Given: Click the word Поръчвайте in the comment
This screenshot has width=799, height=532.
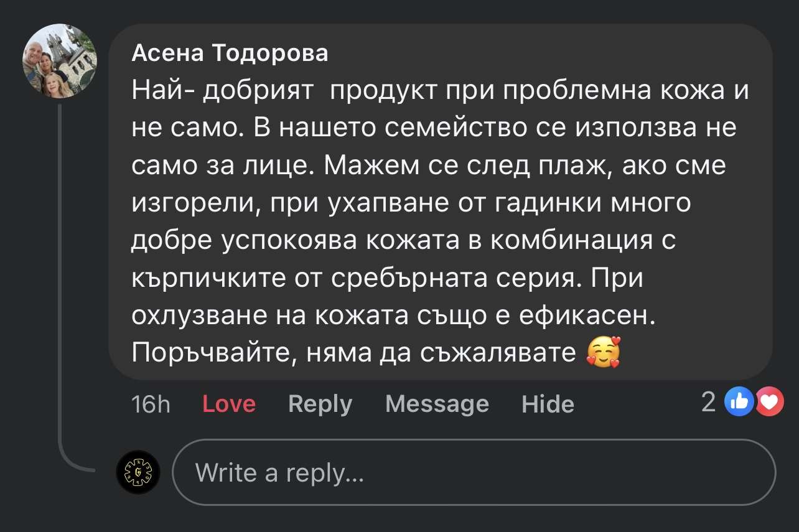Looking at the screenshot, I should coord(208,353).
